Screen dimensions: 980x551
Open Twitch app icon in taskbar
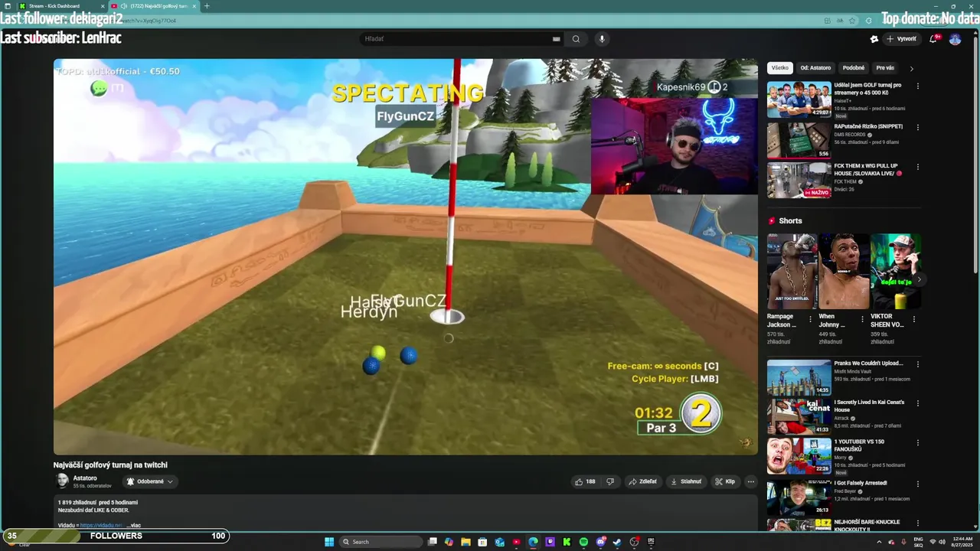click(550, 542)
